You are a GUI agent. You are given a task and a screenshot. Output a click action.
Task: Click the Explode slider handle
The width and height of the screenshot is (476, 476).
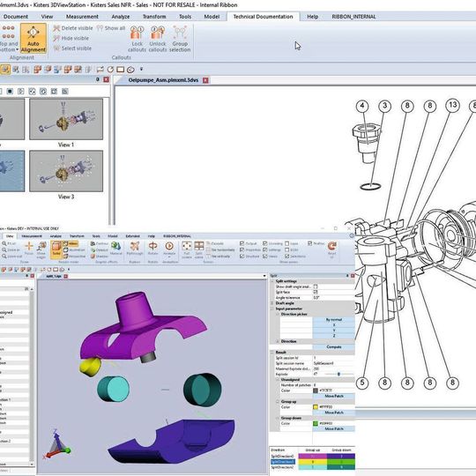[x=338, y=375]
